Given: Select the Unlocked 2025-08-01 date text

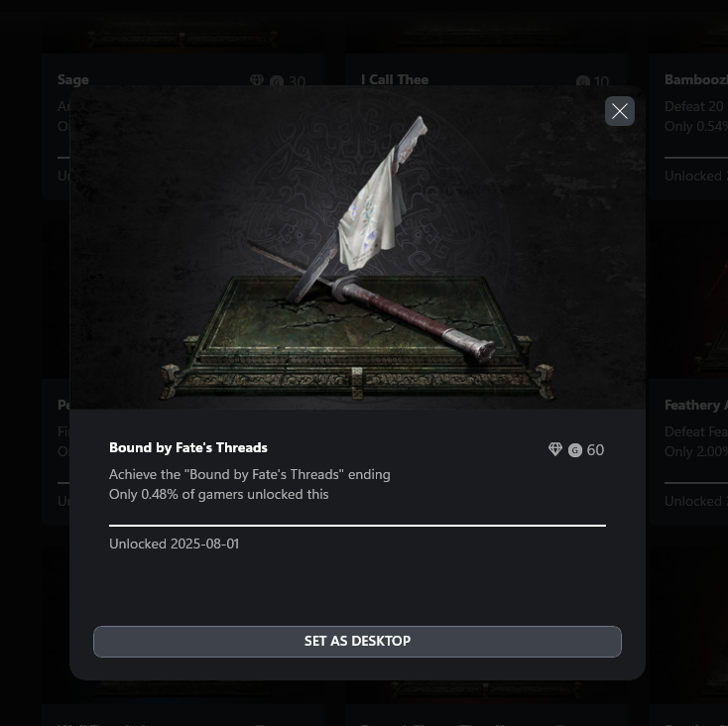Looking at the screenshot, I should 175,544.
